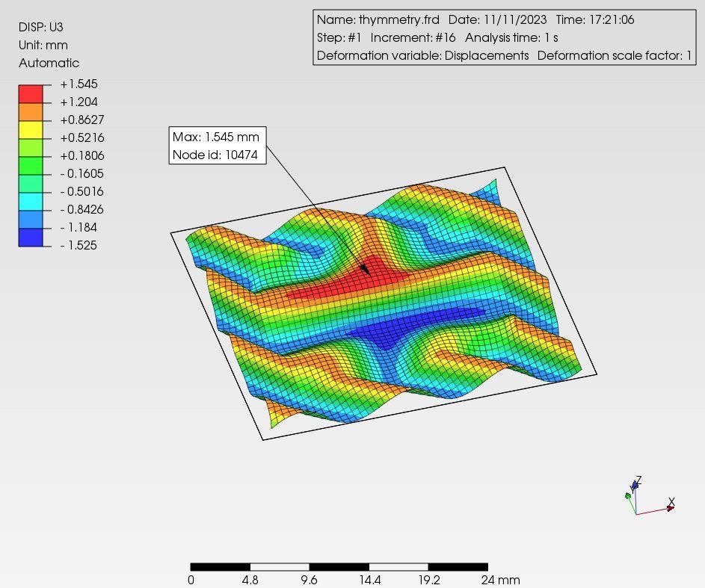This screenshot has width=705, height=588.
Task: Click the yellow legend color band
Action: coord(31,129)
